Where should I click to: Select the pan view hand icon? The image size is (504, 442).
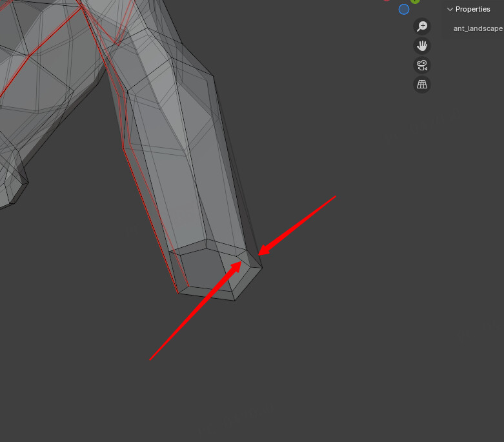point(422,46)
